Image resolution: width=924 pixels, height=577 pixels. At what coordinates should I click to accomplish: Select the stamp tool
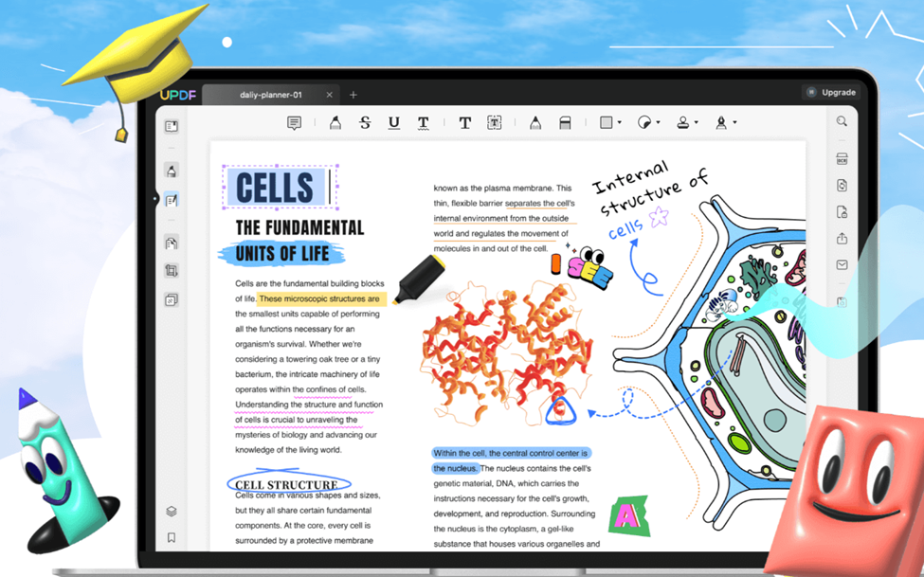pyautogui.click(x=683, y=122)
